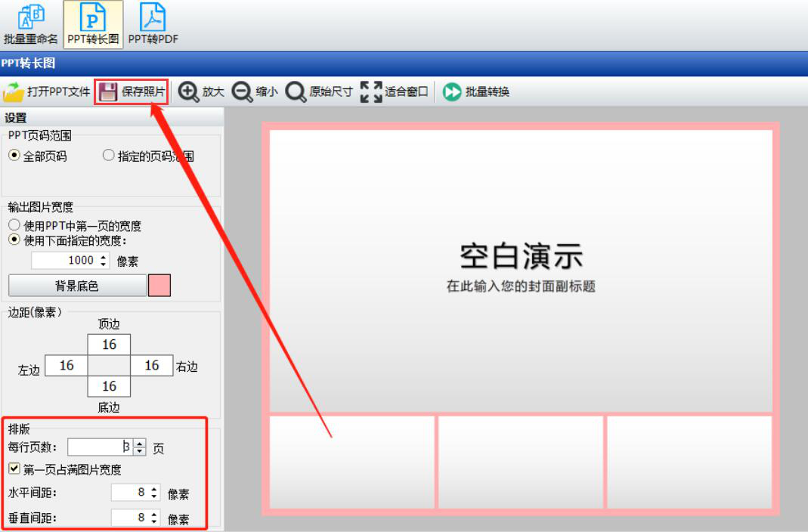Click the 每行页数 pages-per-row field
This screenshot has width=808, height=532.
click(x=100, y=447)
